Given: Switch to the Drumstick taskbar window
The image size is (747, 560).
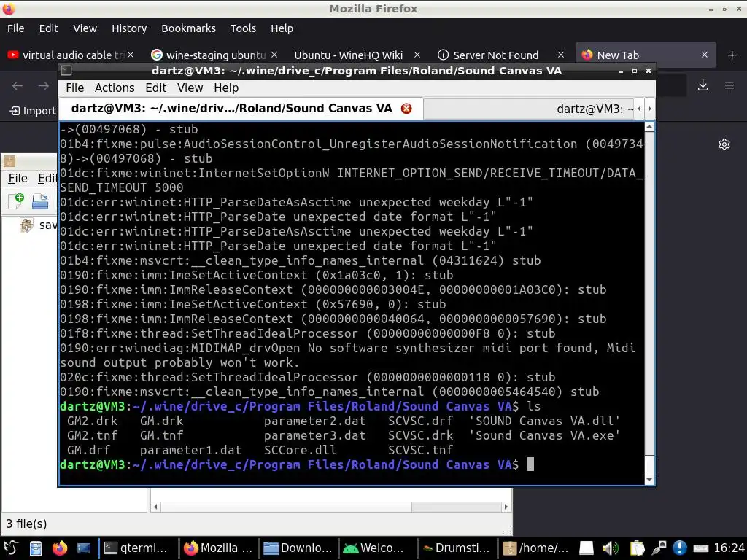Looking at the screenshot, I should (457, 548).
